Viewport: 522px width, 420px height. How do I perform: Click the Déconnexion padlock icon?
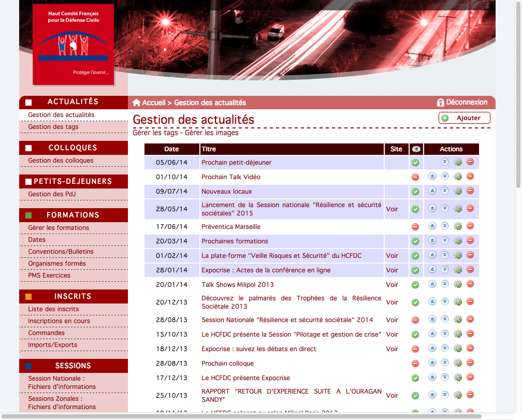coord(440,103)
